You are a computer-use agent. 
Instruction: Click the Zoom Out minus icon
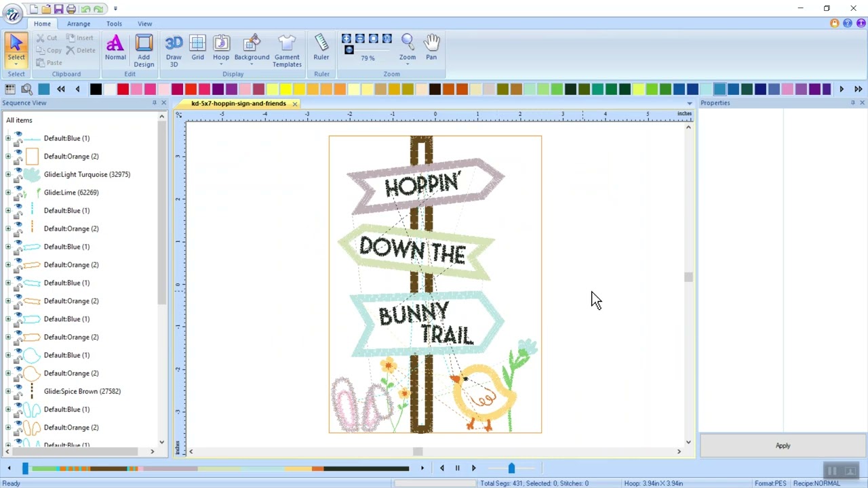click(360, 39)
